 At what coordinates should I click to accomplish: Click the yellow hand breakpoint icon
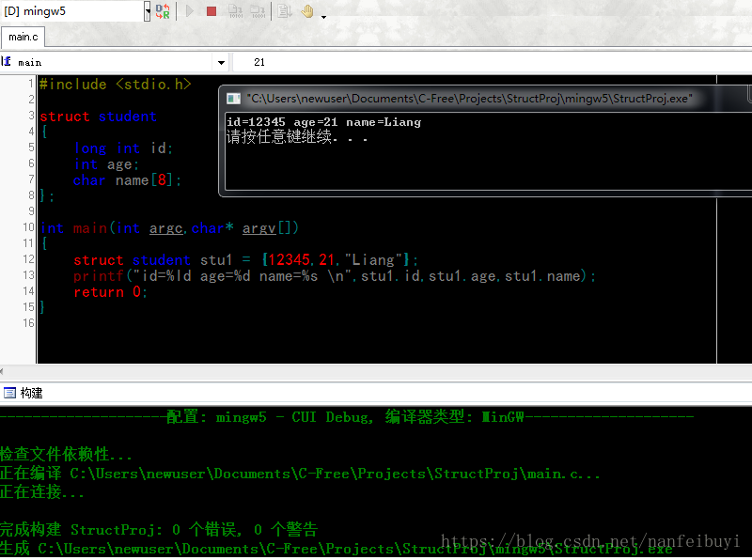tap(307, 11)
